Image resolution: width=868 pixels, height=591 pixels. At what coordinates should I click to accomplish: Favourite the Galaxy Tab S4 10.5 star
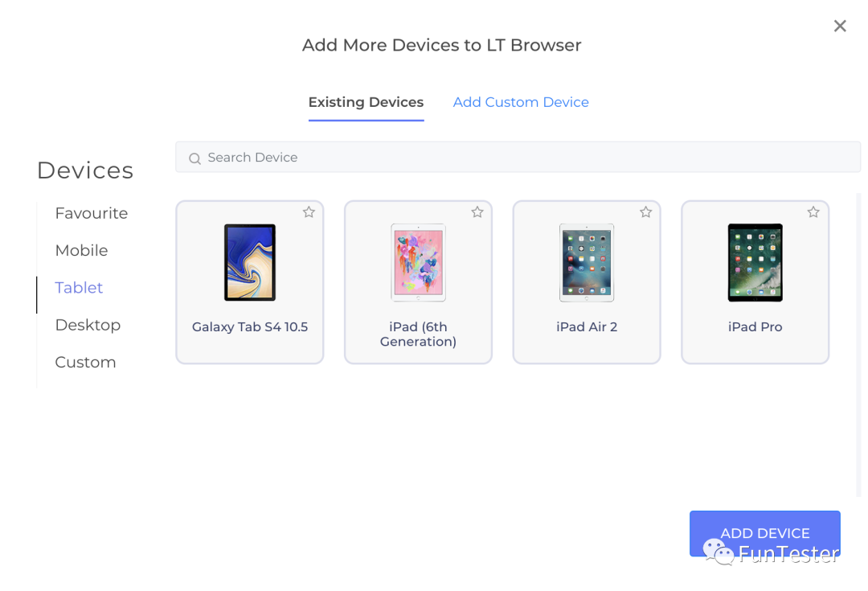309,212
